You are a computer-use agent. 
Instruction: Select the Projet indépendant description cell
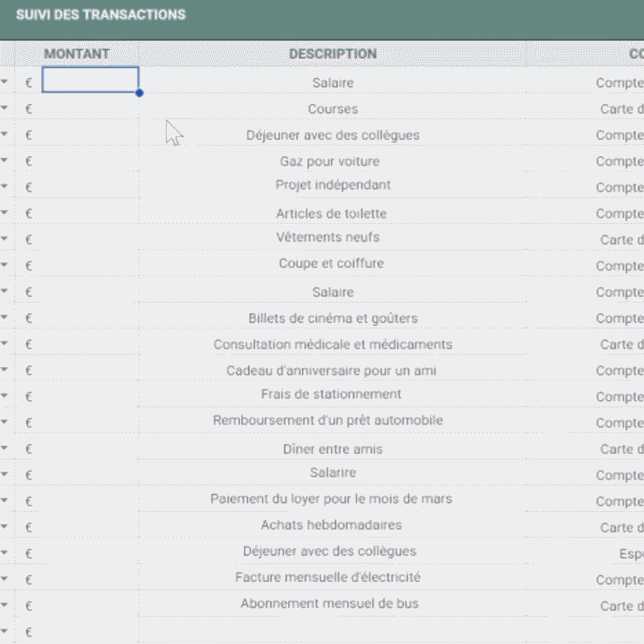[x=332, y=185]
